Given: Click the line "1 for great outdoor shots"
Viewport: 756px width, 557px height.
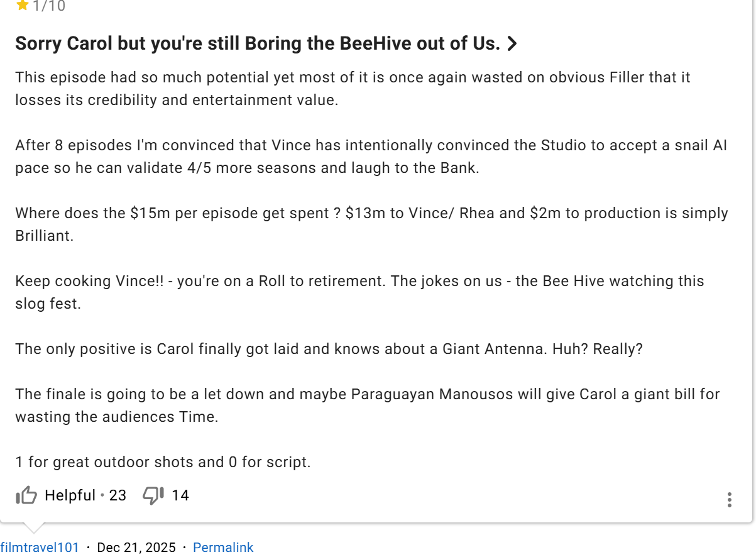Looking at the screenshot, I should [163, 462].
